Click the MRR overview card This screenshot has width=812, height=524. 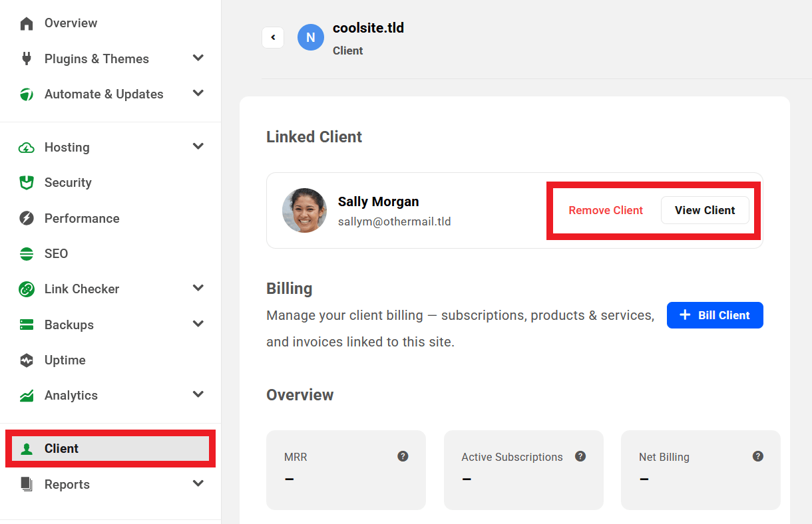tap(346, 470)
